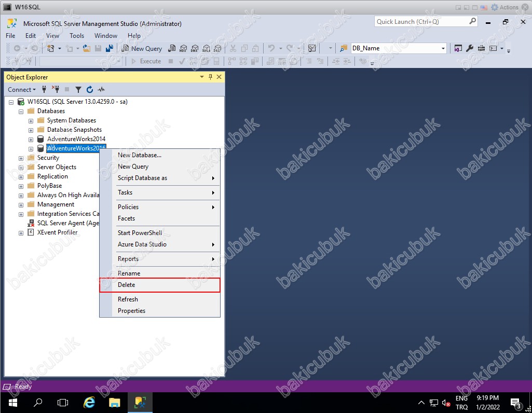Click the New Project toolbar icon
Screen dimensions: 532x413
[x=50, y=48]
